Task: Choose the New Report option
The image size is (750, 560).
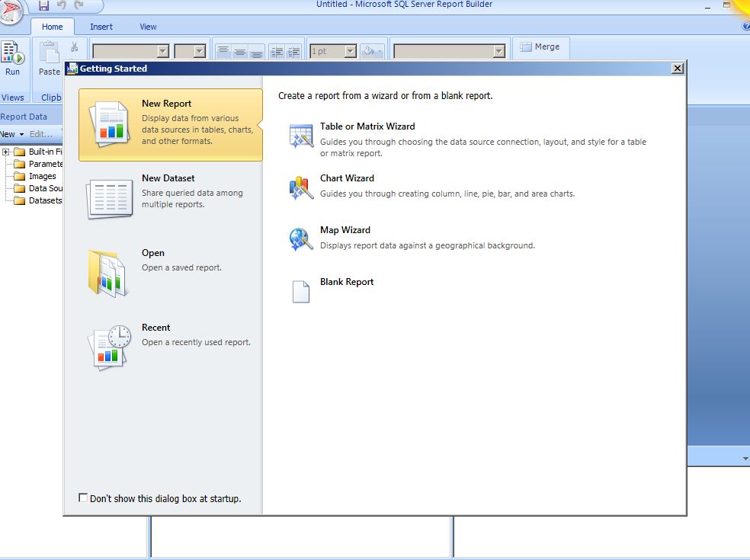Action: point(170,125)
